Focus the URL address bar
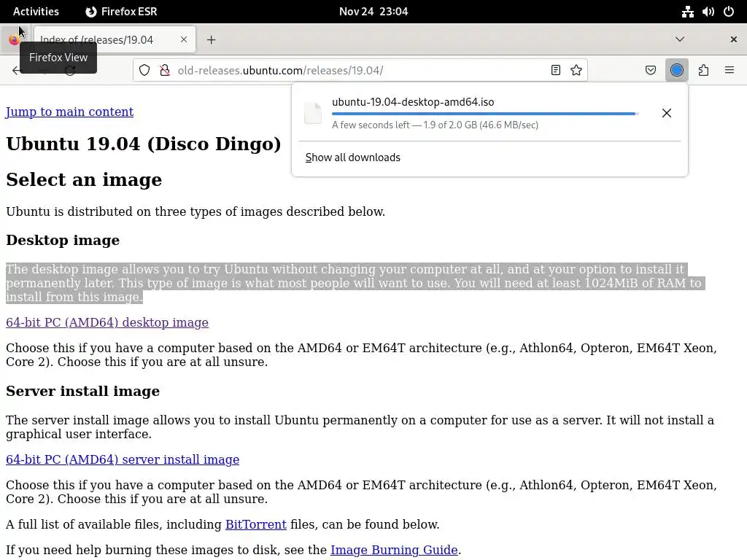Image resolution: width=747 pixels, height=560 pixels. (360, 71)
